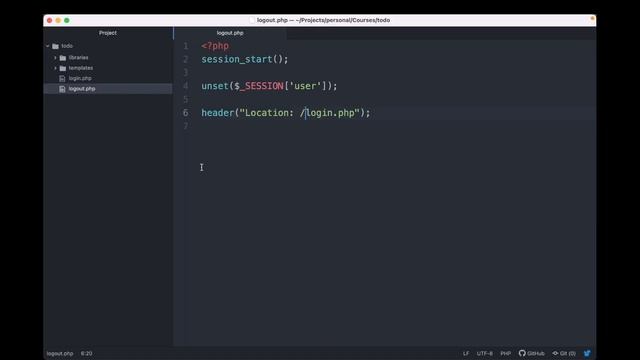Screen dimensions: 640x360
Task: Open the Git (0) status panel
Action: [564, 353]
